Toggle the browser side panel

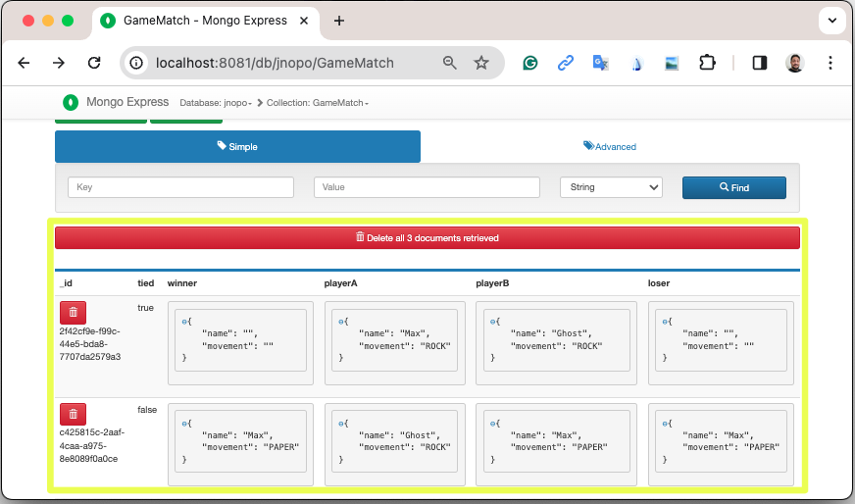pos(760,64)
